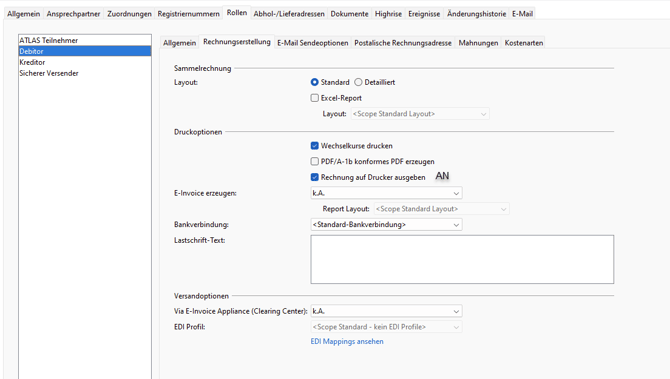Select the Detailliert layout radio button
670x379 pixels.
(358, 82)
